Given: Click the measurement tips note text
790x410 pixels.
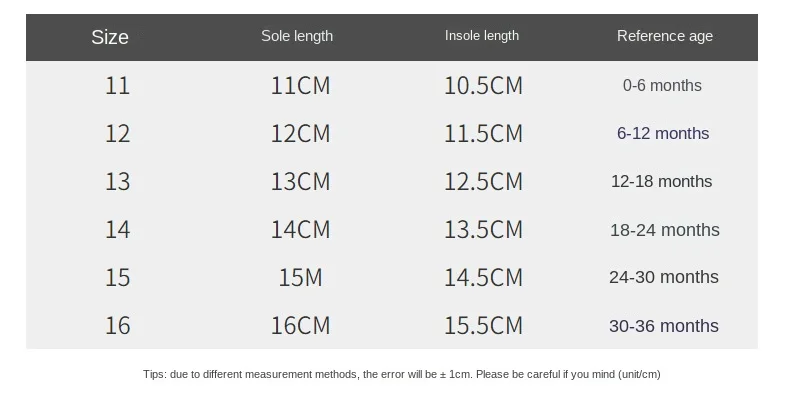Looking at the screenshot, I should tap(402, 374).
